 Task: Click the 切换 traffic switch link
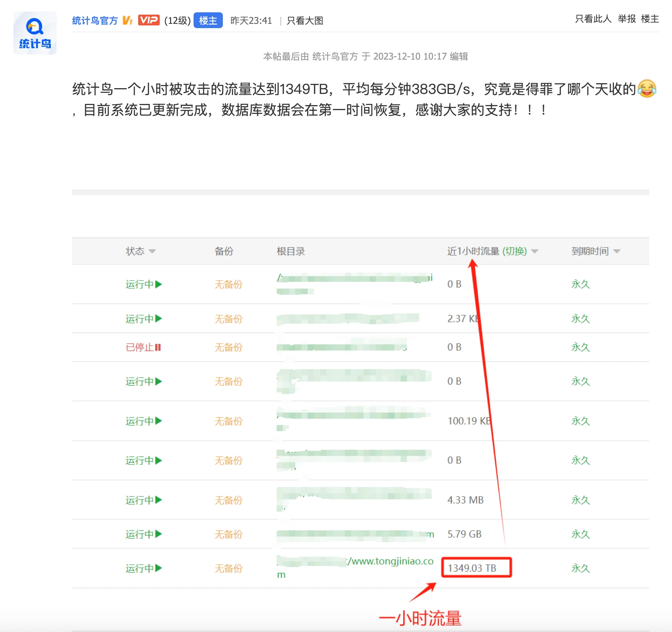point(515,251)
